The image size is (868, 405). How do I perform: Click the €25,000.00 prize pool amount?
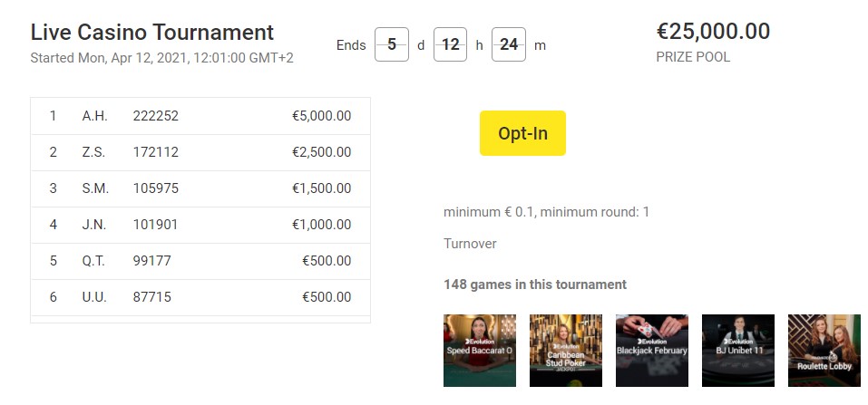point(713,32)
